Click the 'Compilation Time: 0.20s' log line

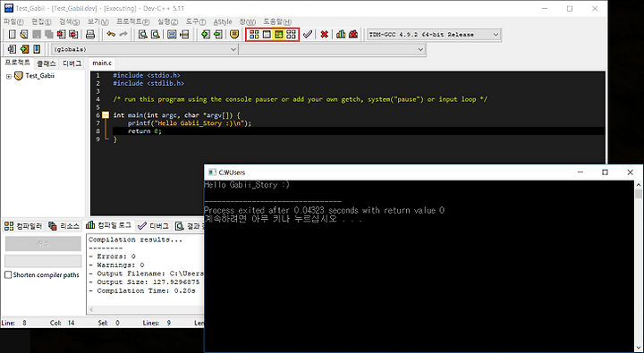point(142,290)
